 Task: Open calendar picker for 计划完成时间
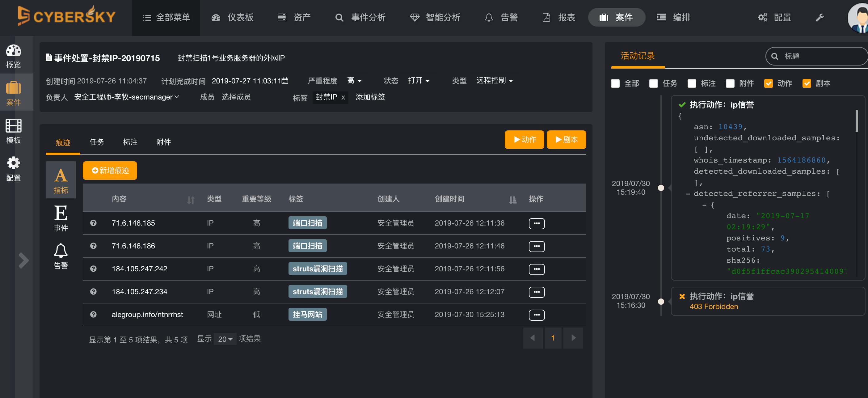tap(285, 81)
